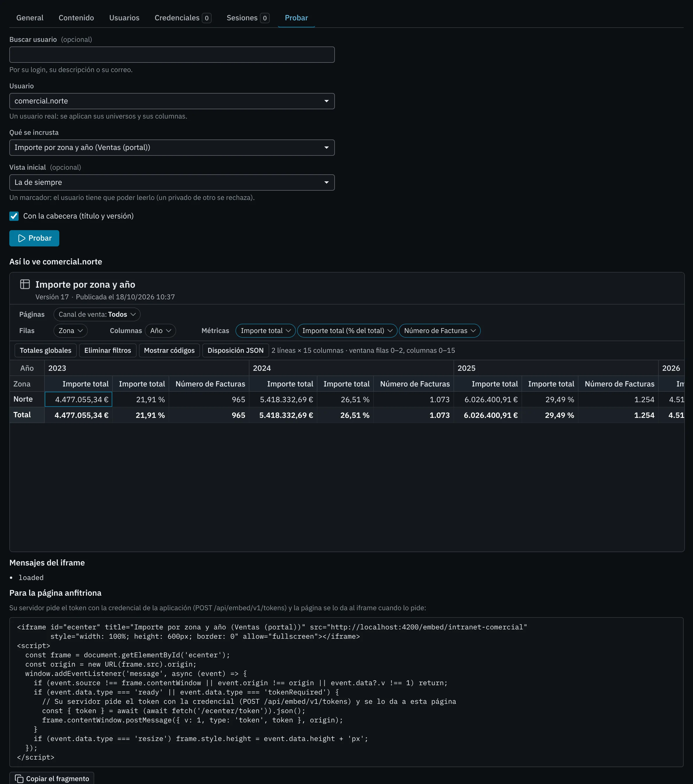
Task: Click the 2023 year column header
Action: point(147,368)
